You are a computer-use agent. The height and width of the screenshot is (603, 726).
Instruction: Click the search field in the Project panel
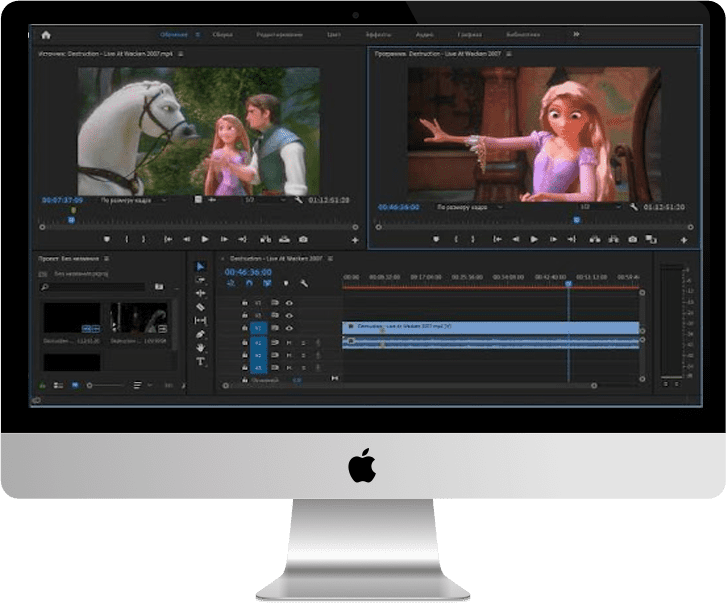click(x=96, y=287)
